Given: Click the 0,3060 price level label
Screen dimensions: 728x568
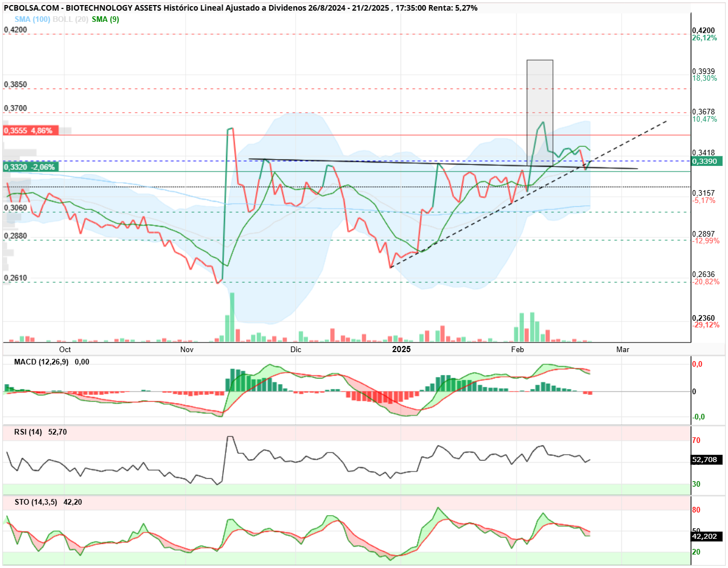Looking at the screenshot, I should pyautogui.click(x=15, y=207).
